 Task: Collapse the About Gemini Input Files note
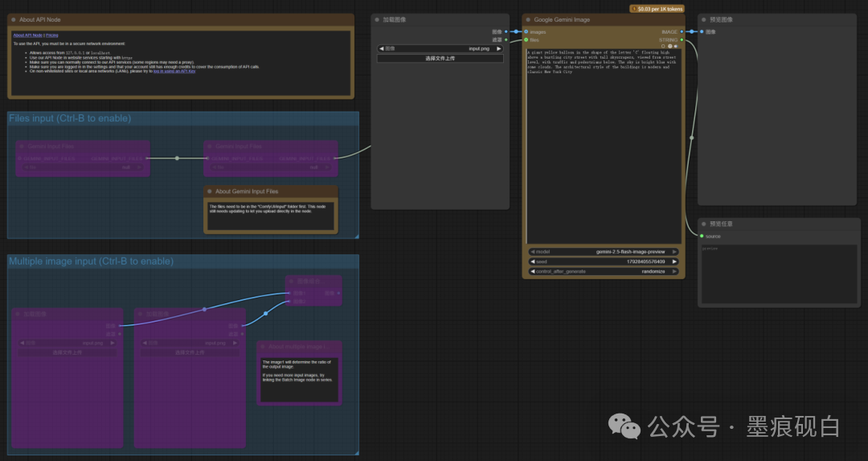point(209,191)
